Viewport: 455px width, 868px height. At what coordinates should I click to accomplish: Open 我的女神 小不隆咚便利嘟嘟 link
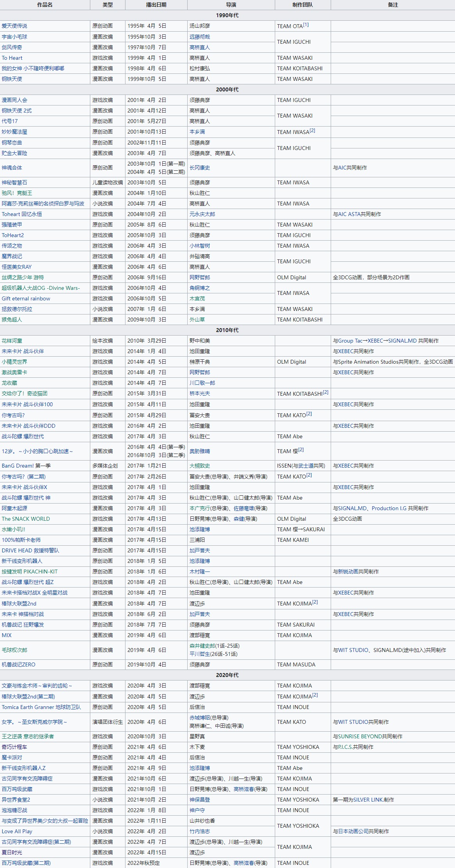(33, 68)
